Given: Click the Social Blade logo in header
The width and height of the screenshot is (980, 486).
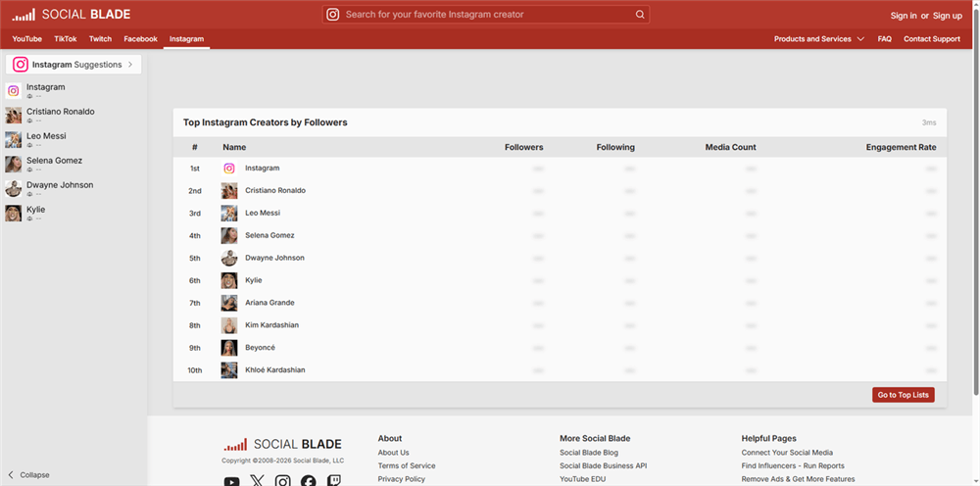Looking at the screenshot, I should [72, 15].
